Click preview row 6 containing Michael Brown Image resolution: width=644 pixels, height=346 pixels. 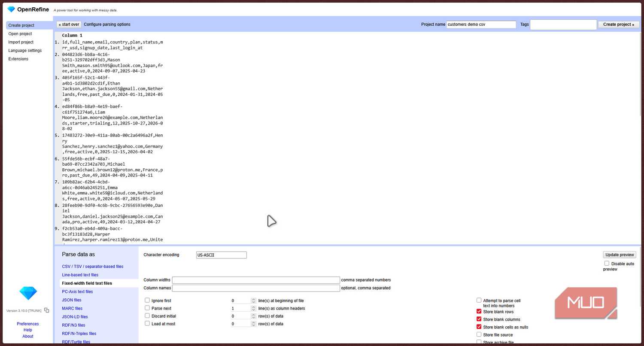click(112, 167)
